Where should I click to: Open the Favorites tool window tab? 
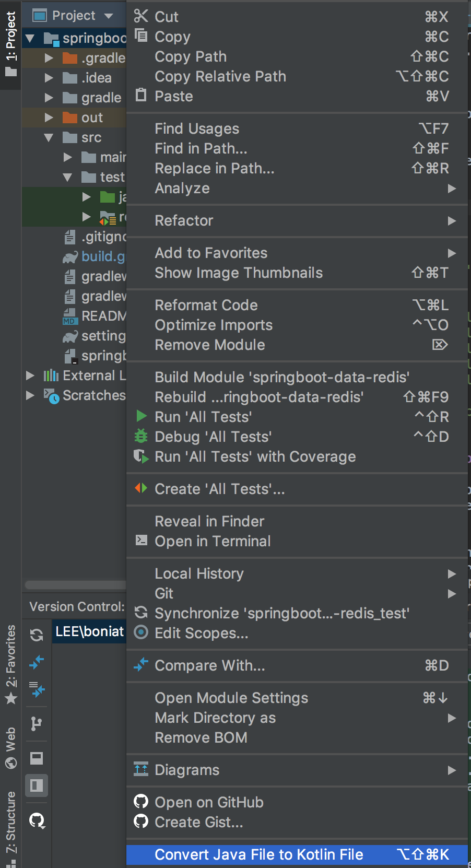[10, 664]
